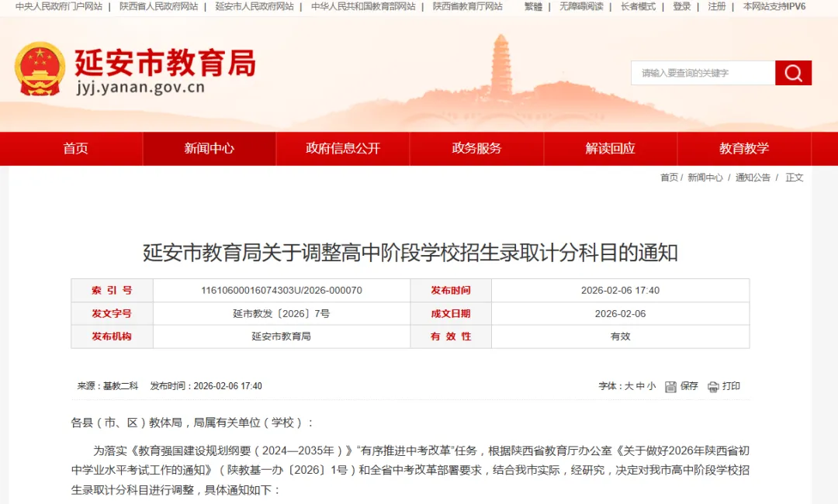Click the 打印 printer icon

[712, 386]
